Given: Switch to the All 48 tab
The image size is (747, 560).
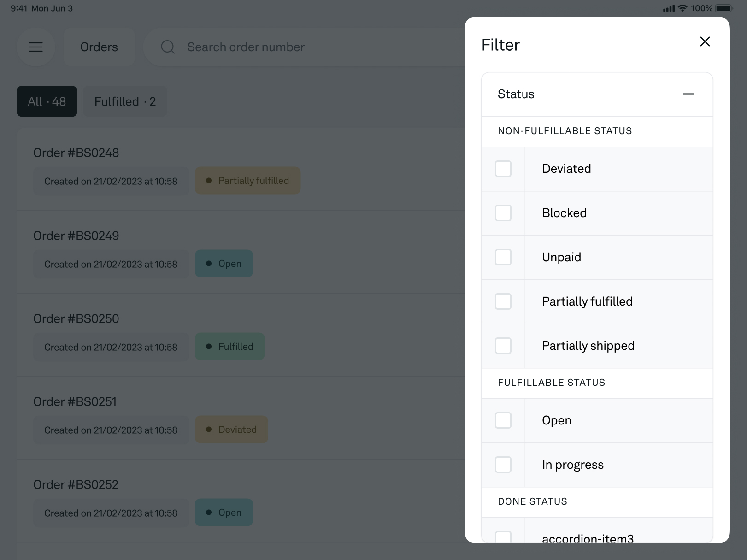Looking at the screenshot, I should click(47, 101).
